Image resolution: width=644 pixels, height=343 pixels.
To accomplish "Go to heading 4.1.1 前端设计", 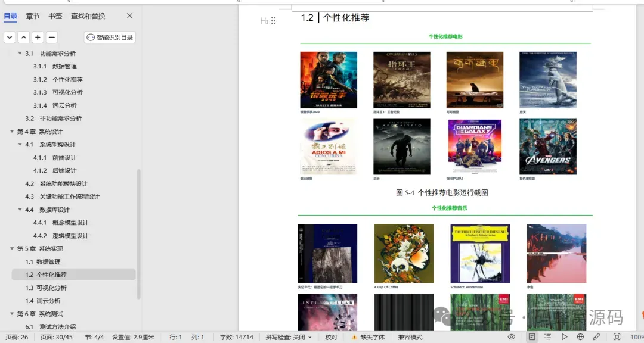I will (x=55, y=158).
